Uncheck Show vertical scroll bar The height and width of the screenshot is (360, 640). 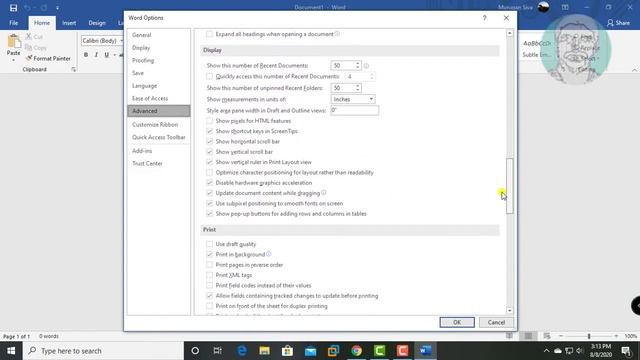pyautogui.click(x=209, y=152)
